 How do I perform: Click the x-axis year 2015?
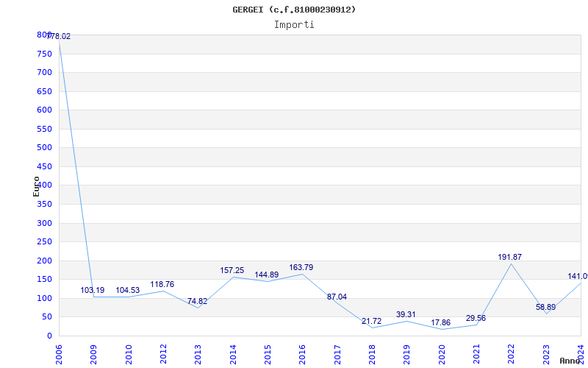(268, 354)
